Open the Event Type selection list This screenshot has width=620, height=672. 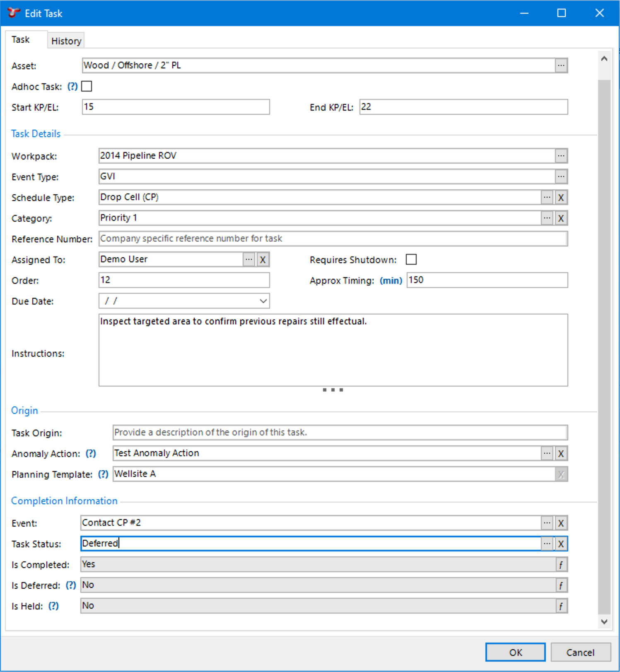coord(561,176)
